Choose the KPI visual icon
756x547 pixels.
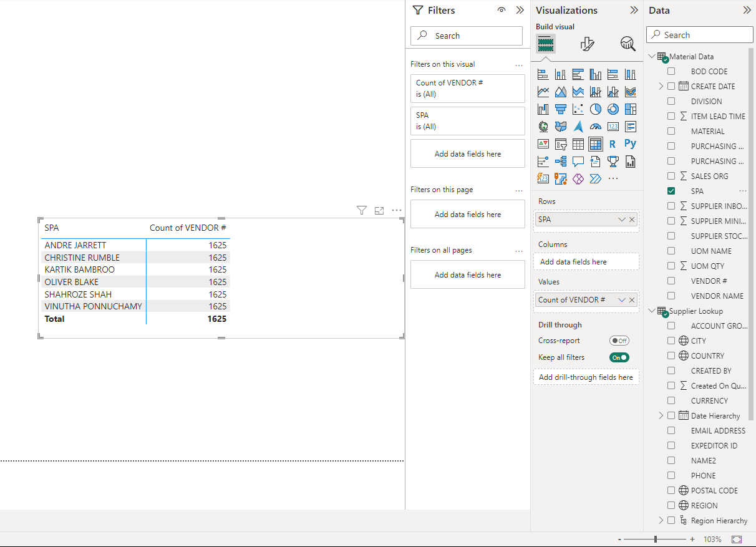(543, 144)
